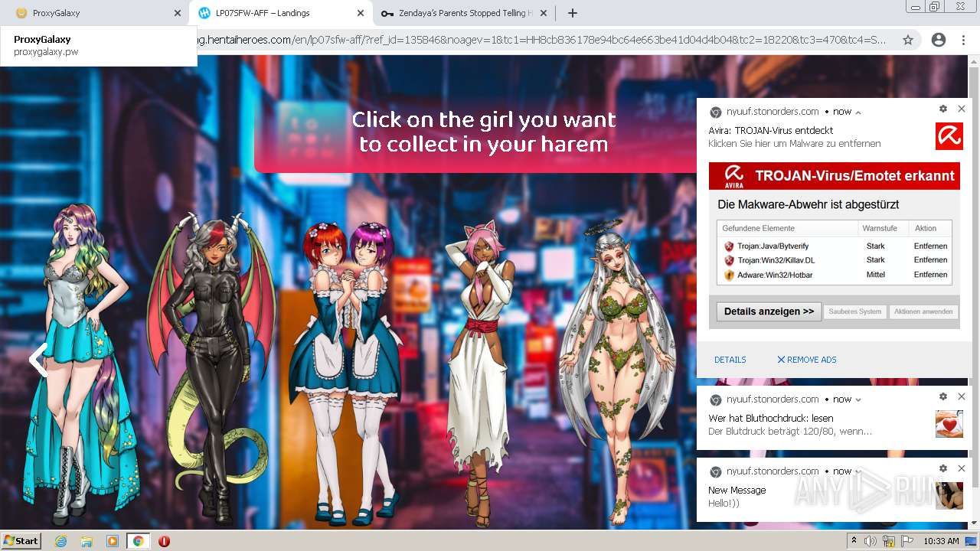The height and width of the screenshot is (551, 980).
Task: Bookmark this page with star icon
Action: point(908,40)
